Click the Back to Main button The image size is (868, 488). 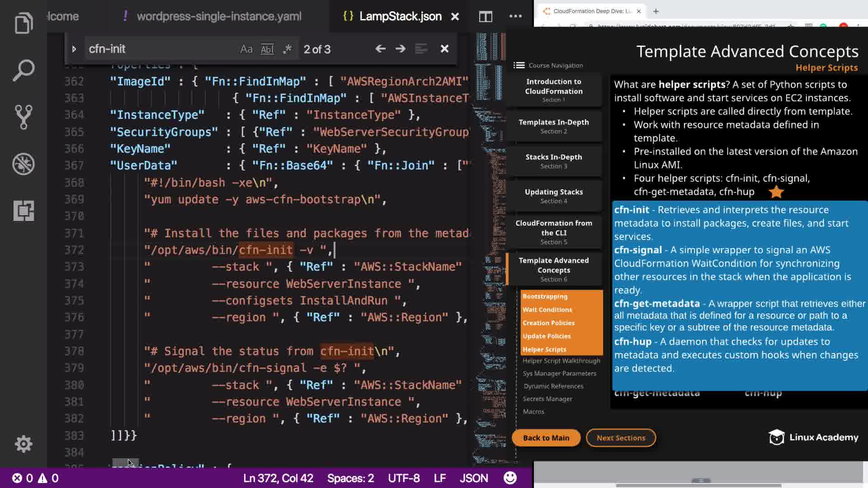click(x=546, y=437)
